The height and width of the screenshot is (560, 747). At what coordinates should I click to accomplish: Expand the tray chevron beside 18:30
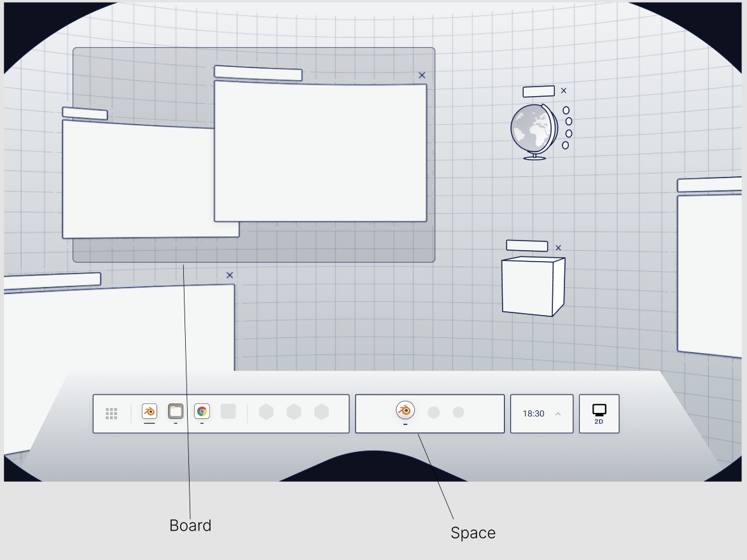pyautogui.click(x=558, y=414)
